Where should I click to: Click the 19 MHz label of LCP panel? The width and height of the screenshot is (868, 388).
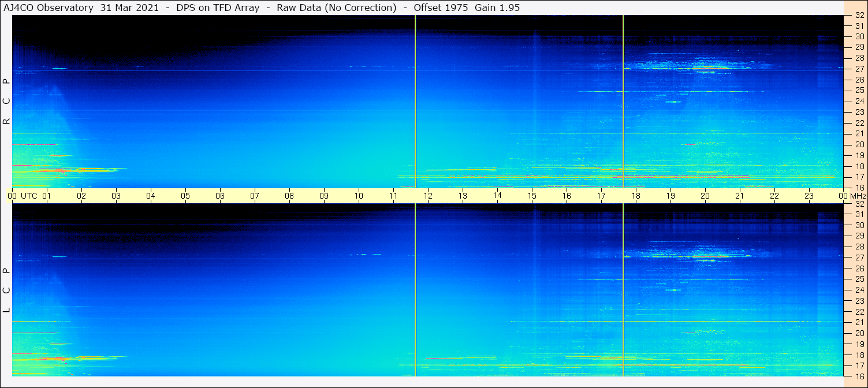(859, 344)
